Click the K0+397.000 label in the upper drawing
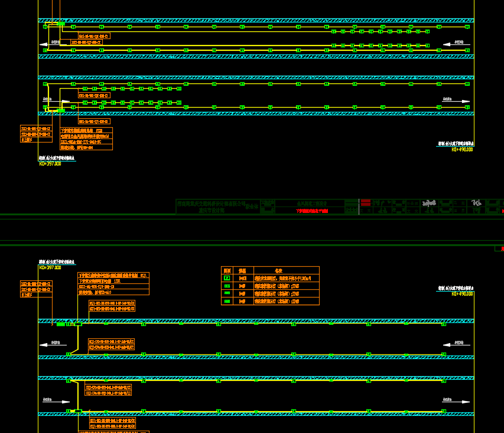 (50, 163)
